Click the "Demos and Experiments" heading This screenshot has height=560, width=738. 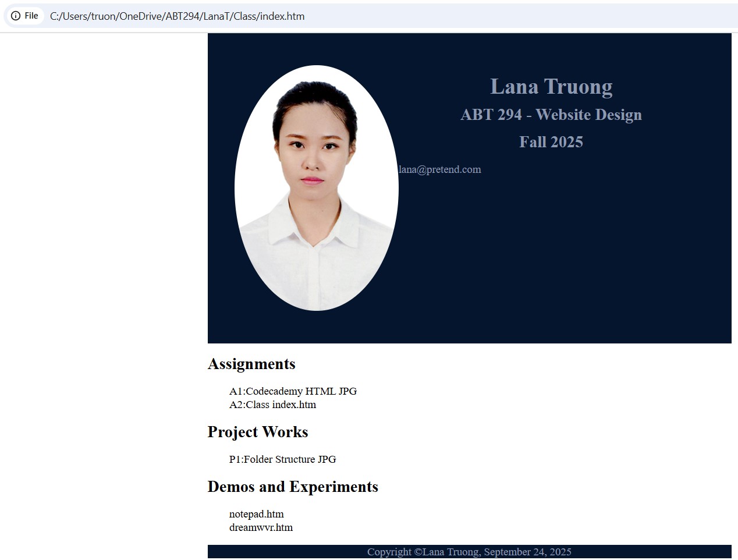point(293,487)
